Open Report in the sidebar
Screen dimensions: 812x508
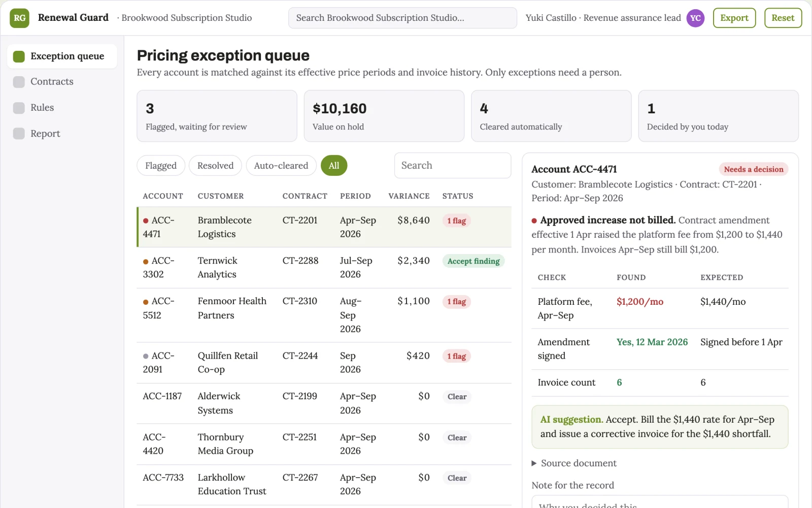[62, 134]
